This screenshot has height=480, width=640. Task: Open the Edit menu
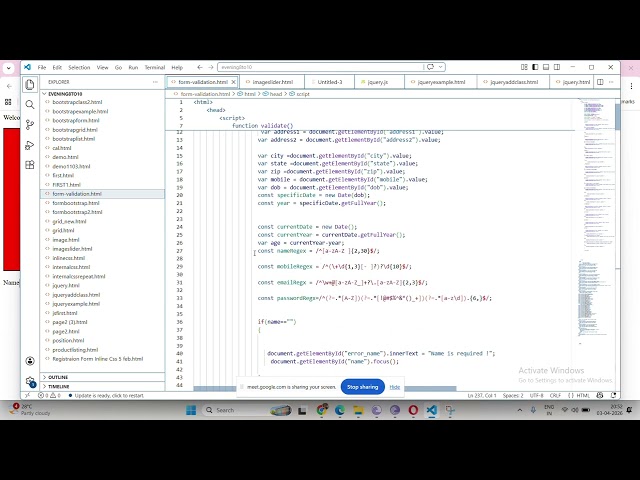tap(57, 67)
